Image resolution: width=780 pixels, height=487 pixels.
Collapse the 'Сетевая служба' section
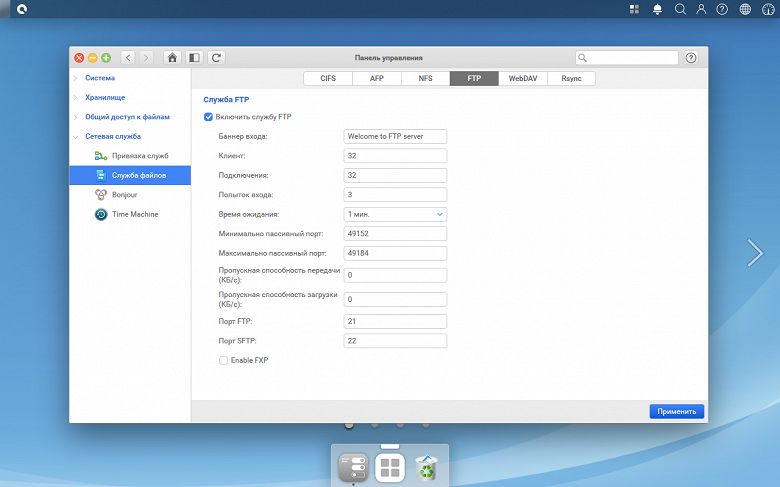coord(112,136)
